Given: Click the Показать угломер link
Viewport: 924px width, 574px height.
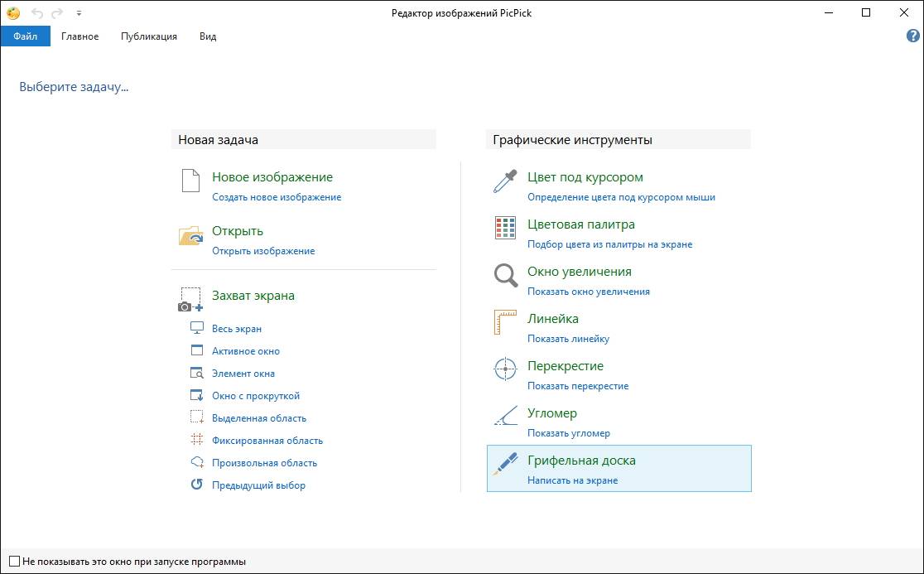Looking at the screenshot, I should pos(569,432).
